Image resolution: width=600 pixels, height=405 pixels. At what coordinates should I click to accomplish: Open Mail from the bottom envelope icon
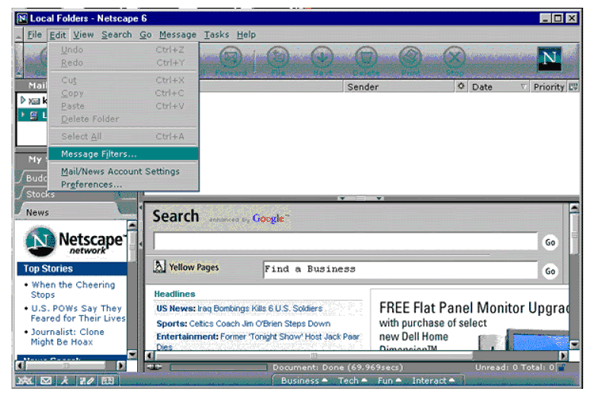(x=46, y=381)
